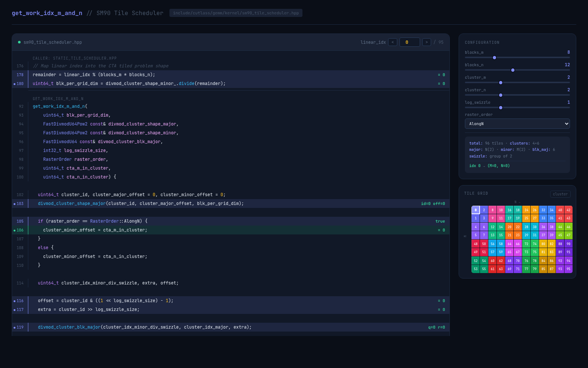Click the divmod_cluster_shape_major call on line 103
Image resolution: width=588 pixels, height=368 pixels.
71,204
